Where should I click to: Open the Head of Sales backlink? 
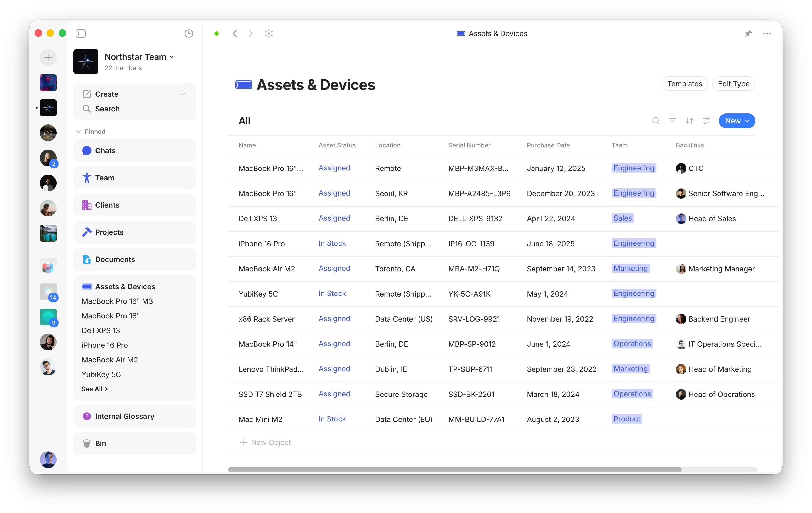(x=706, y=218)
